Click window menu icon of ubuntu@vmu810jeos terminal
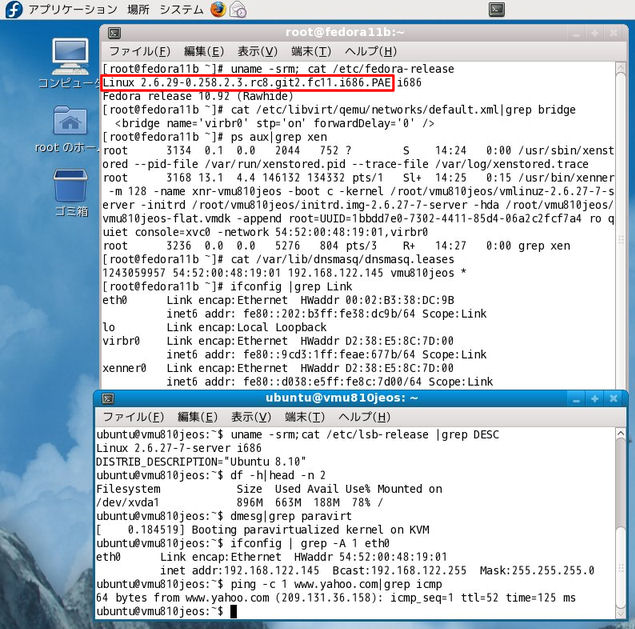 pyautogui.click(x=108, y=399)
